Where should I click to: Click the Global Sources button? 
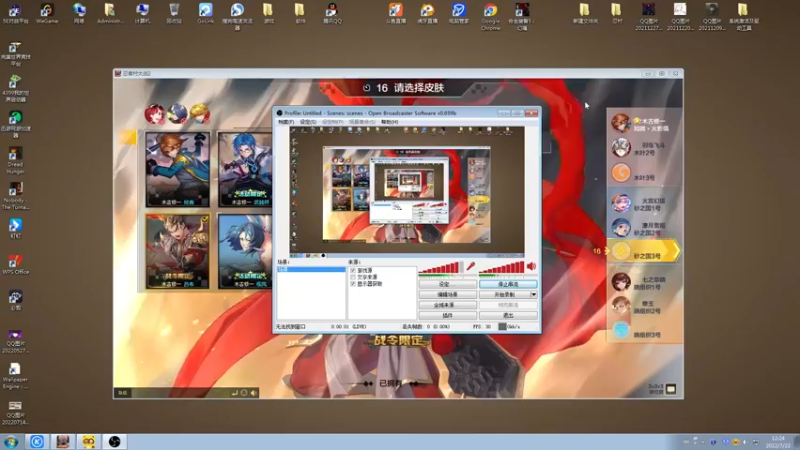448,305
